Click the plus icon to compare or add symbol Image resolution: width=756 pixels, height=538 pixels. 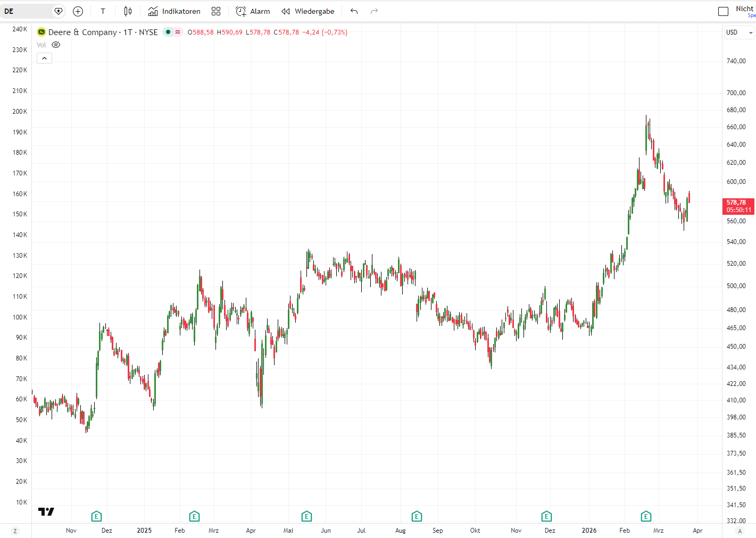(78, 11)
